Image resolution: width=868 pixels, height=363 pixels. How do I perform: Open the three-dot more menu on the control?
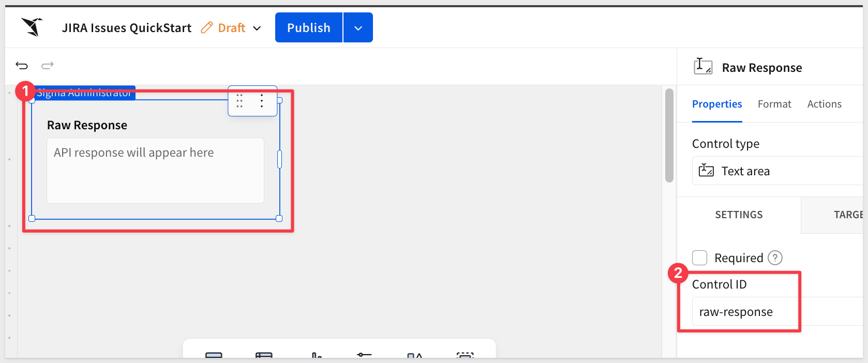tap(262, 101)
